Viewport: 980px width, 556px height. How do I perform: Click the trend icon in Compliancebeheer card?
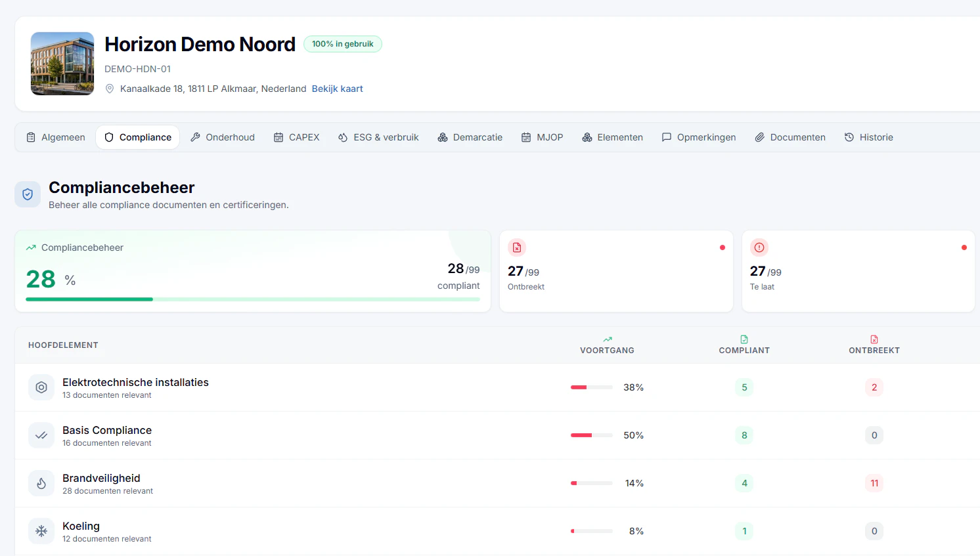tap(31, 247)
